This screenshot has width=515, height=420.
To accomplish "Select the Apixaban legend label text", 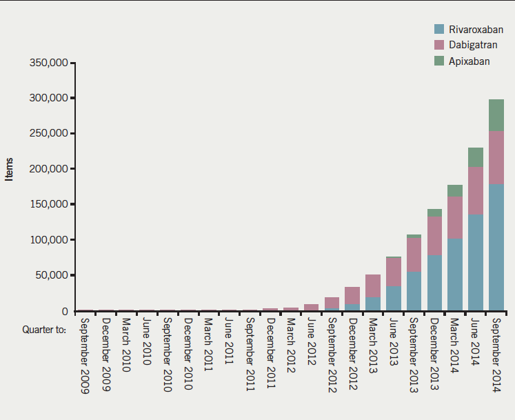I will point(469,61).
